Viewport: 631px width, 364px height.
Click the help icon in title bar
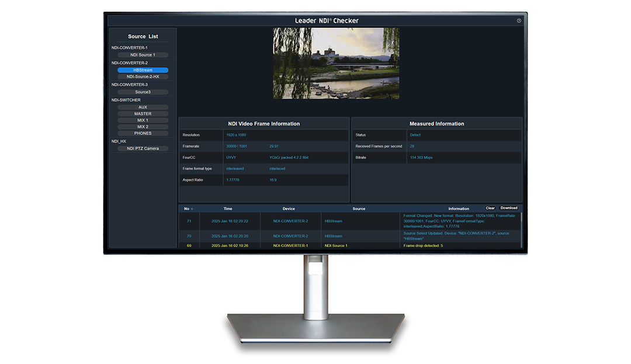tap(519, 20)
